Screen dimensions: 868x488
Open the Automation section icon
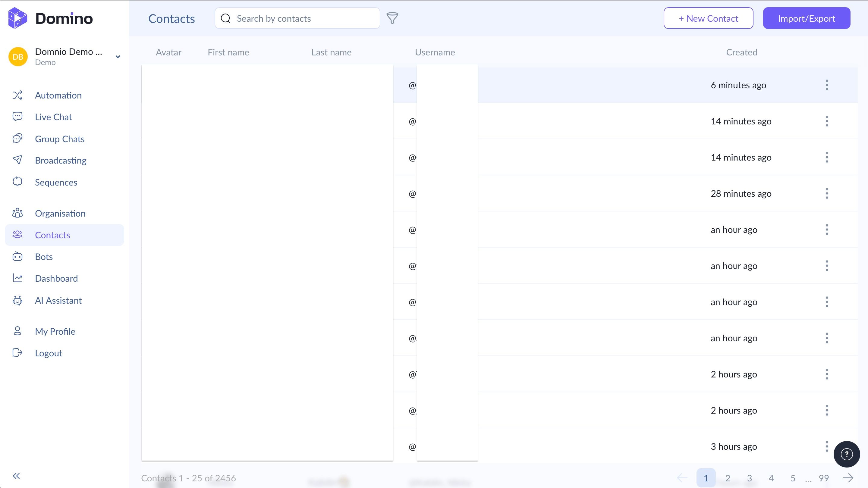(x=17, y=95)
